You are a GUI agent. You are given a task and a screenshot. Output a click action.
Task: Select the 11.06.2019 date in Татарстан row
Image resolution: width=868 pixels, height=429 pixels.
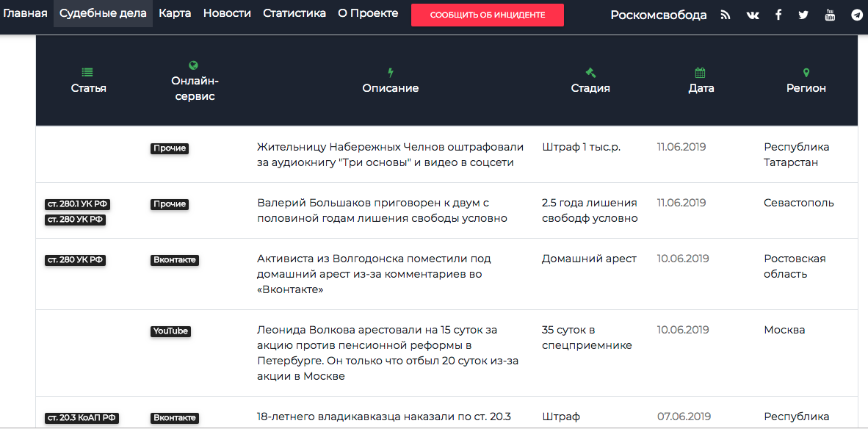(681, 147)
